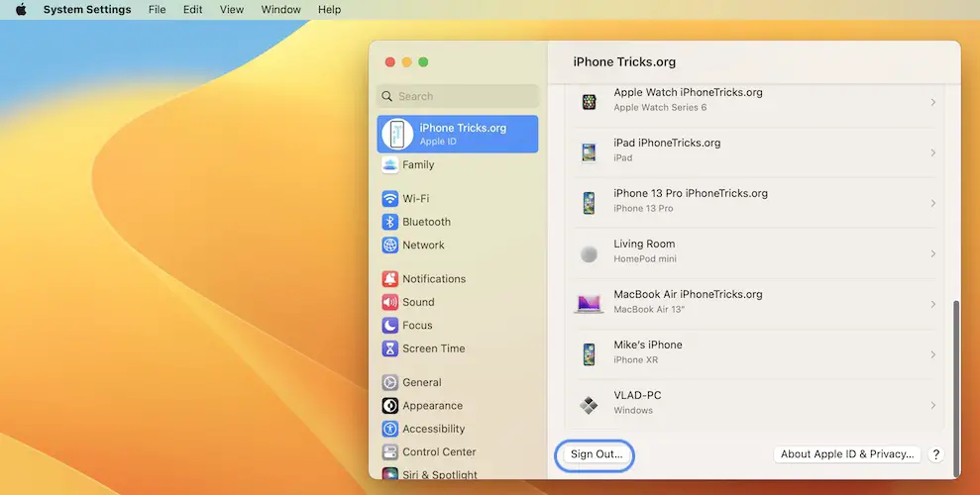Click the Wi-Fi icon in sidebar
The height and width of the screenshot is (495, 980).
point(390,199)
